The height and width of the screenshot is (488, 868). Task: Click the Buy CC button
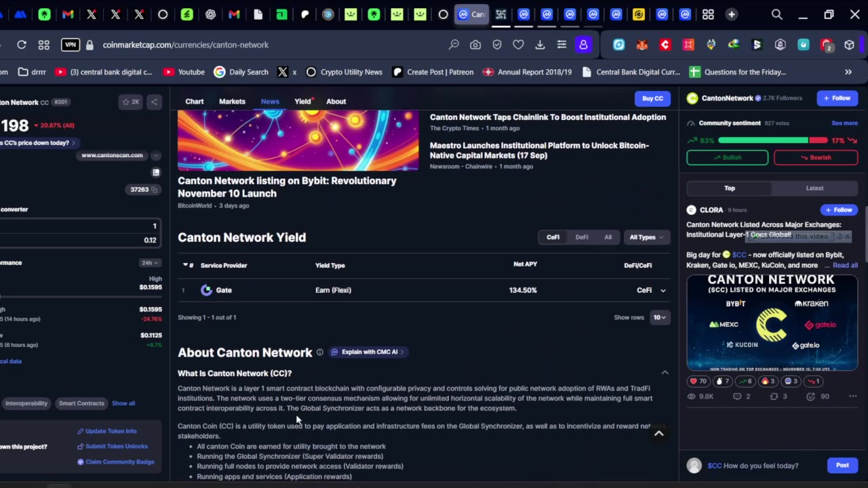tap(652, 98)
